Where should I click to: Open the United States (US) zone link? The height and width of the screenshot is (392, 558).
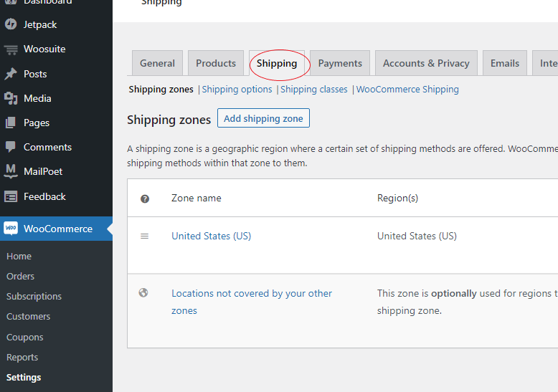tap(211, 236)
